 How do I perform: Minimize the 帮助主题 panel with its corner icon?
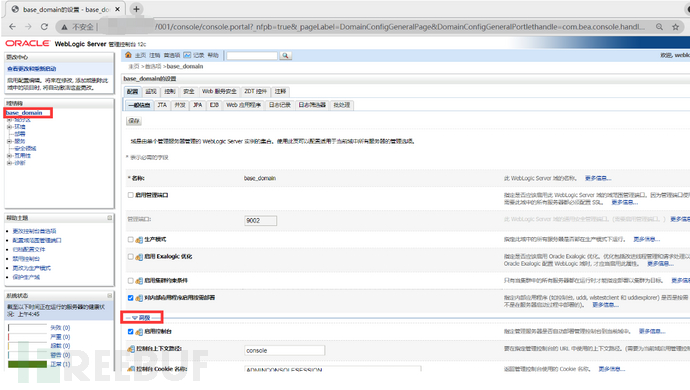tap(110, 218)
